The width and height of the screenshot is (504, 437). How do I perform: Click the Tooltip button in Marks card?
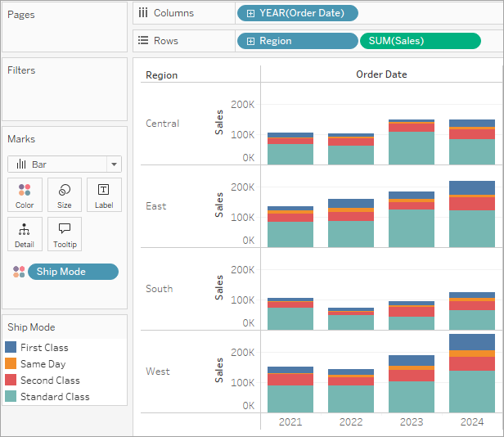coord(65,234)
